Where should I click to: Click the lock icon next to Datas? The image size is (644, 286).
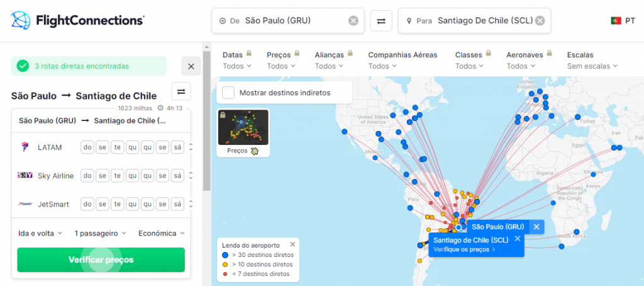pos(249,54)
